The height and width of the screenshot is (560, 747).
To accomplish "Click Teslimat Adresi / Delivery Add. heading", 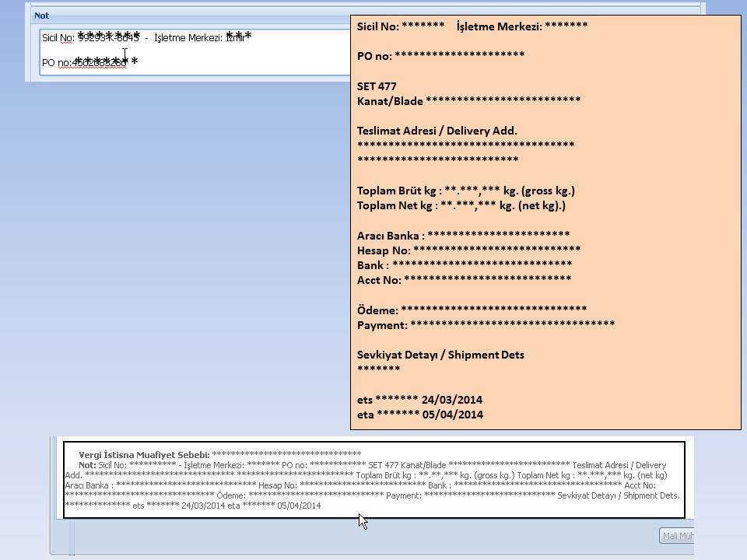I will pyautogui.click(x=437, y=131).
